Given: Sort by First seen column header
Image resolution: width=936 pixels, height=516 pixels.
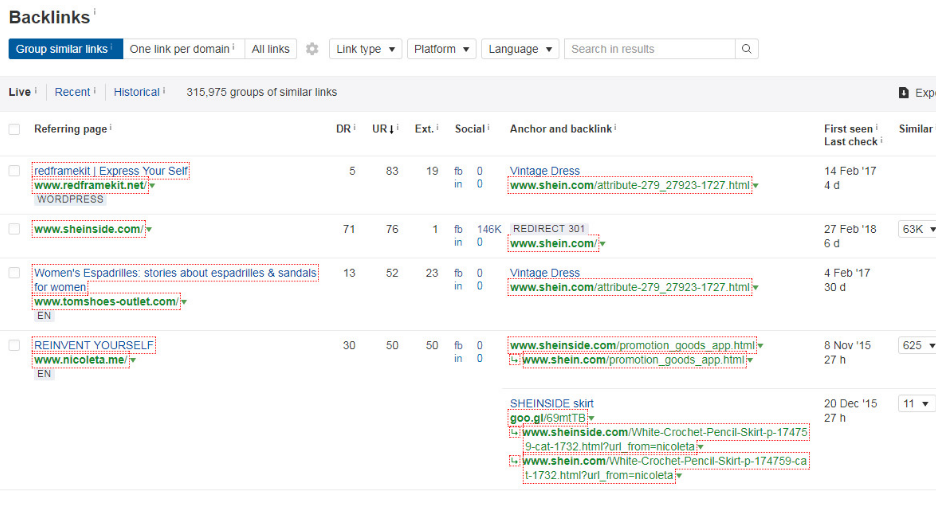Looking at the screenshot, I should [848, 129].
